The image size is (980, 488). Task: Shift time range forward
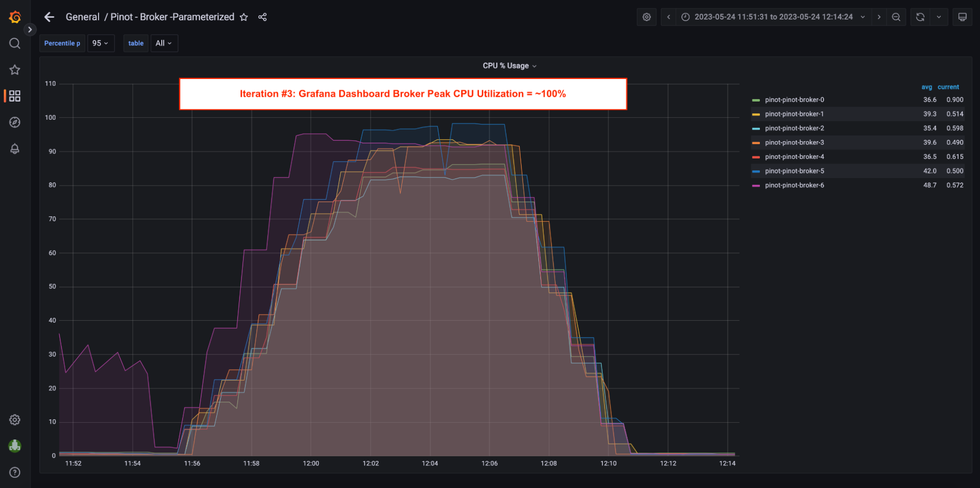pos(879,17)
